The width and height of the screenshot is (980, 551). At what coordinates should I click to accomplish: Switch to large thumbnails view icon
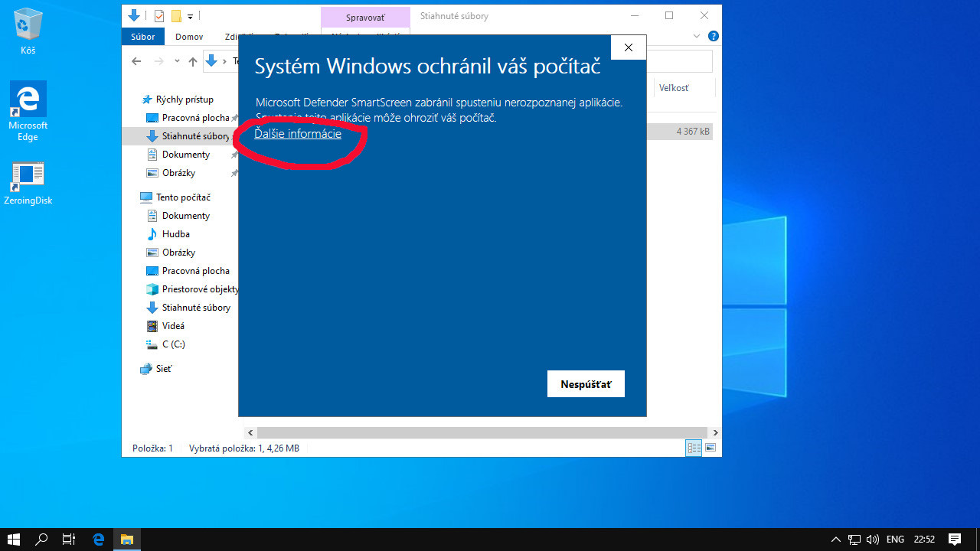pos(711,448)
